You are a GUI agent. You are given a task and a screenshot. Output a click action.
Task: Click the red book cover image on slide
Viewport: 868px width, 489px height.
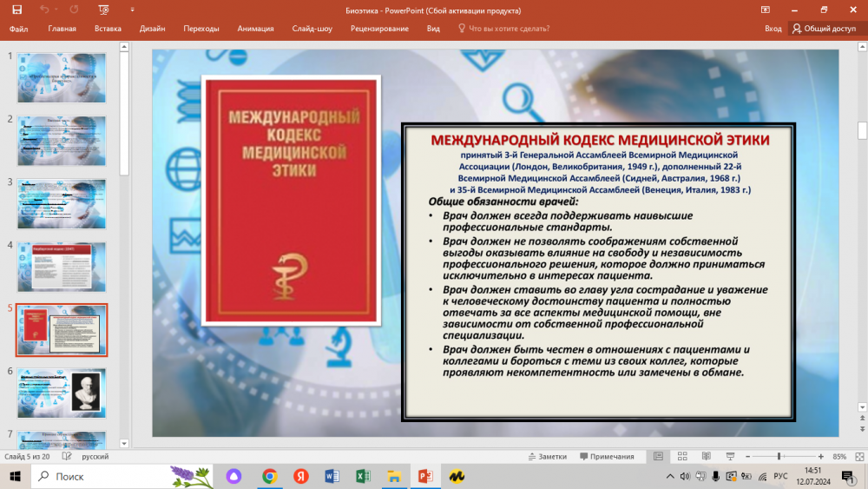(x=291, y=201)
